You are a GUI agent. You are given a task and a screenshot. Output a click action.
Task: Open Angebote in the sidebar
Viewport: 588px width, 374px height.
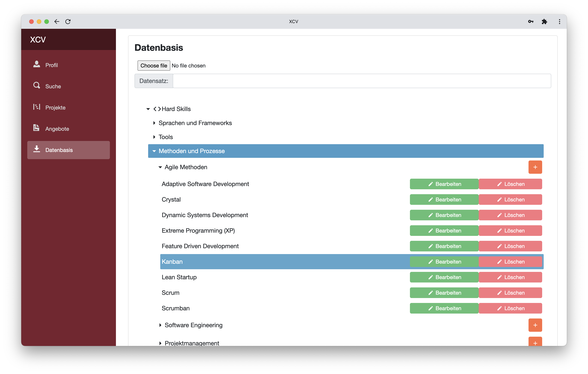68,129
